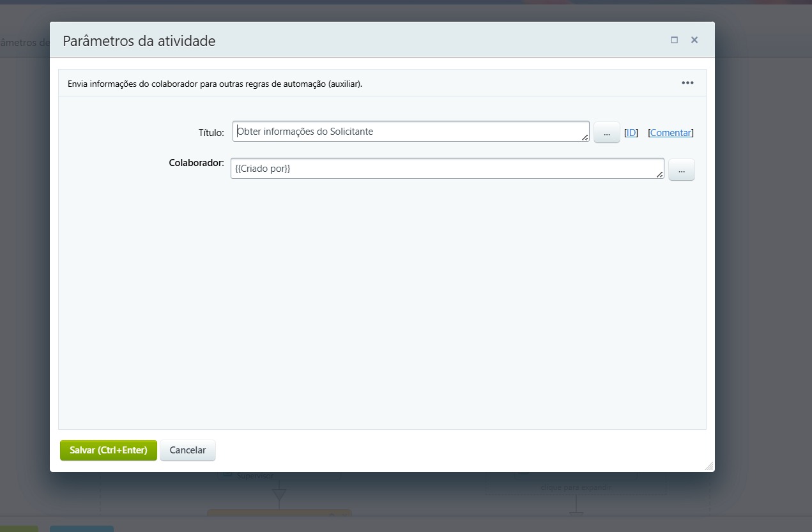Save with the Salvar (Ctrl+Enter) button
Image resolution: width=812 pixels, height=532 pixels.
[x=109, y=450]
